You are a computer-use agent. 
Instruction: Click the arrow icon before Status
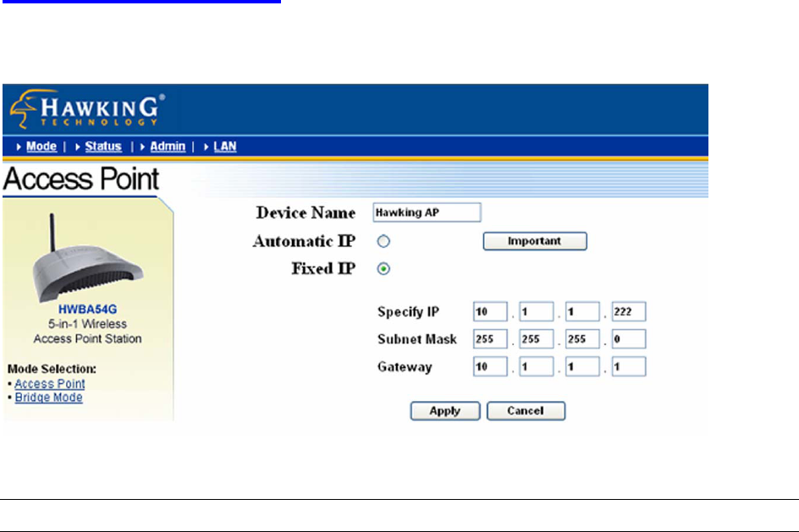coord(78,147)
